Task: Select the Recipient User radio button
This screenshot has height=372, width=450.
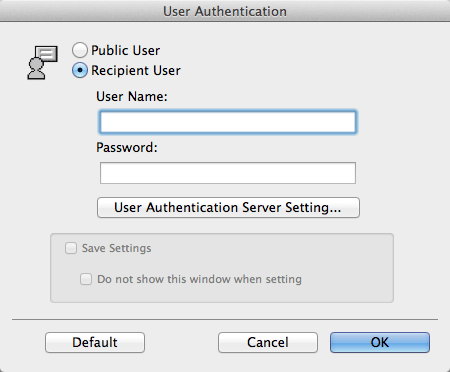Action: pyautogui.click(x=80, y=70)
